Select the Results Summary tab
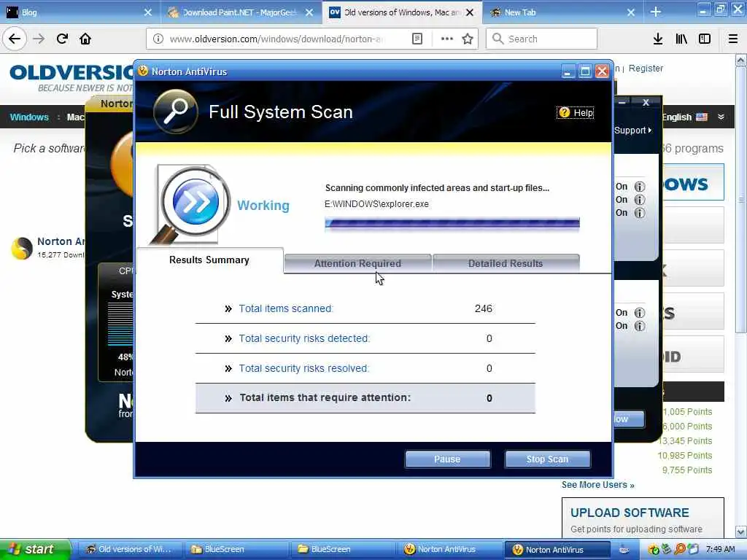Screen dimensions: 747x560 pos(209,260)
